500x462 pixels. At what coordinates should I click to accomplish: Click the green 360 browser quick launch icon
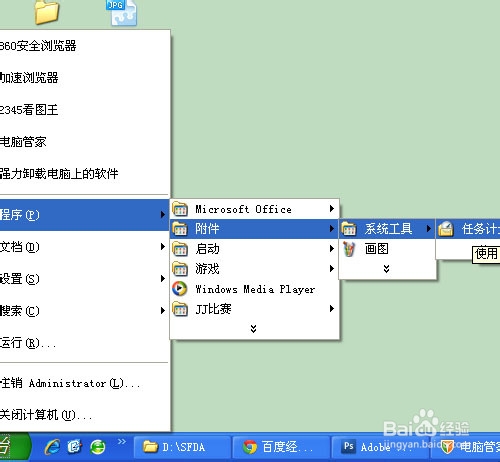coord(98,447)
